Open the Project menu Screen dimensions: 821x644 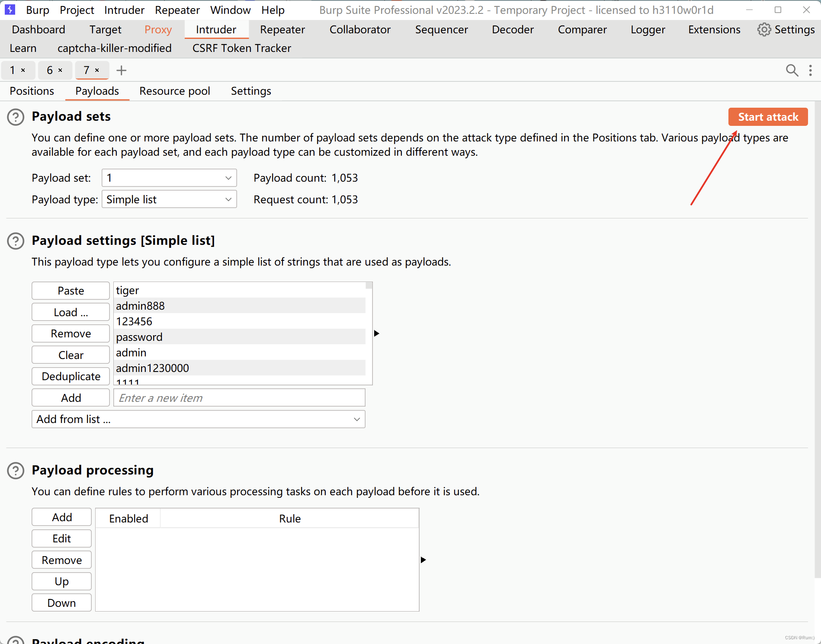pyautogui.click(x=77, y=10)
